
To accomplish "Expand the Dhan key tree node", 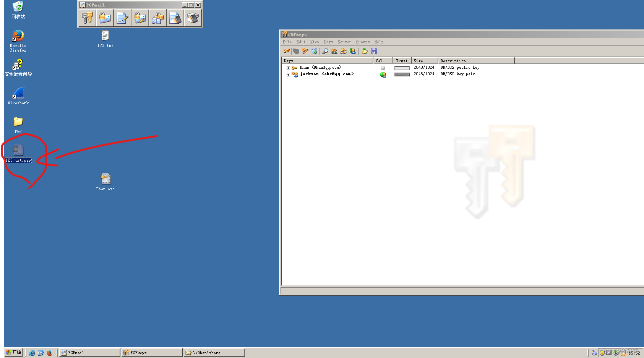I will (x=288, y=68).
